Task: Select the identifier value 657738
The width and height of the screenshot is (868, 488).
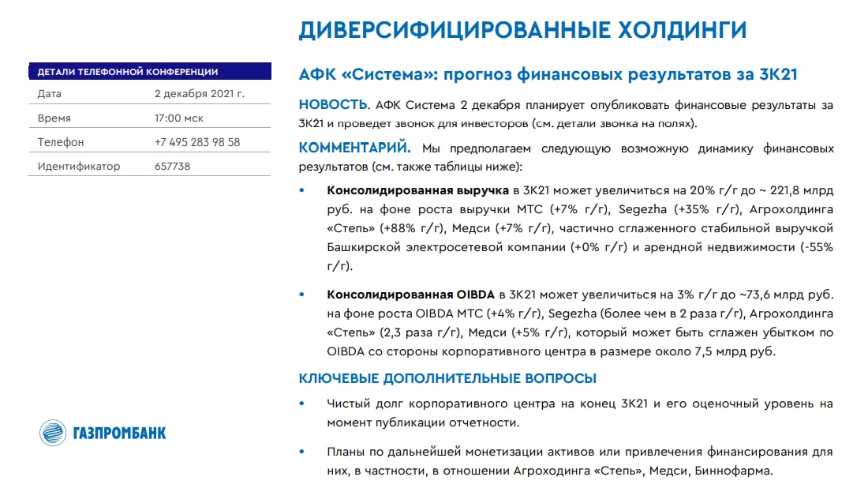Action: (172, 166)
